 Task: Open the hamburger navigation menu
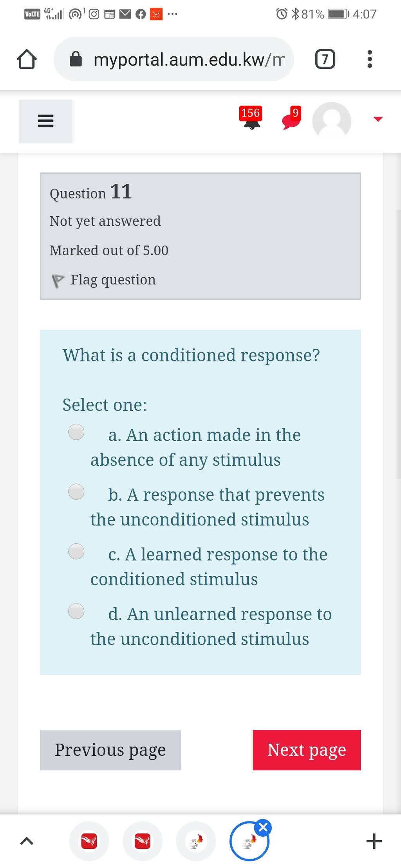click(45, 121)
